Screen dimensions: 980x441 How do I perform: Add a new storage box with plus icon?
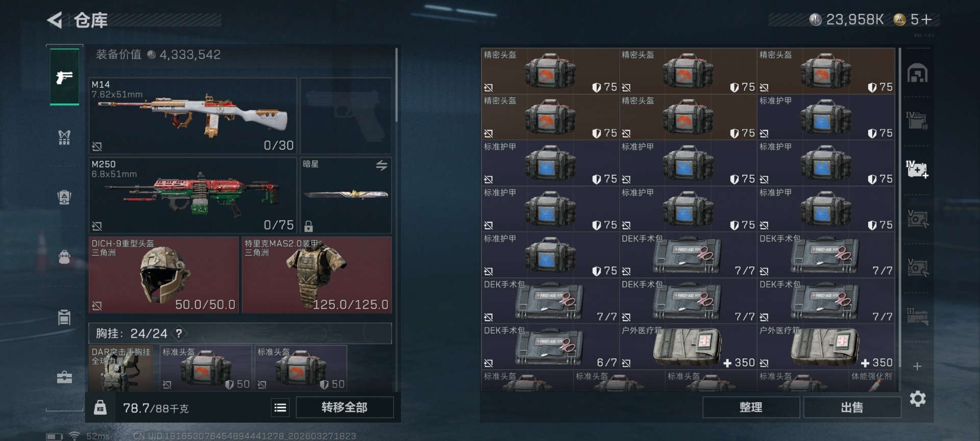pyautogui.click(x=917, y=366)
